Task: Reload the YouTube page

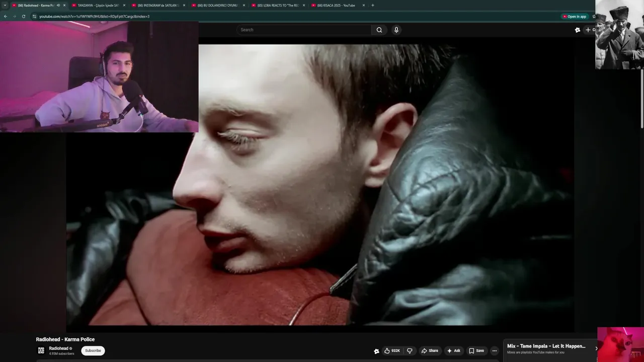Action: (x=23, y=16)
